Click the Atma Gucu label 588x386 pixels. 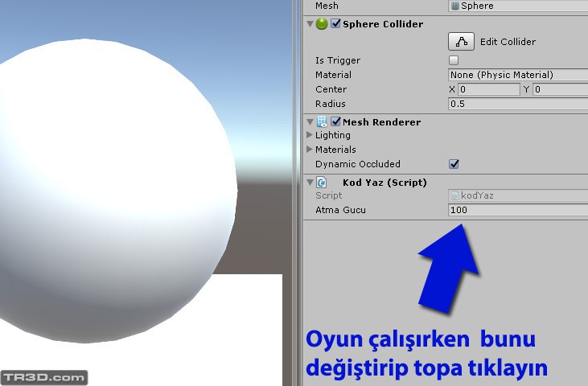coord(340,210)
